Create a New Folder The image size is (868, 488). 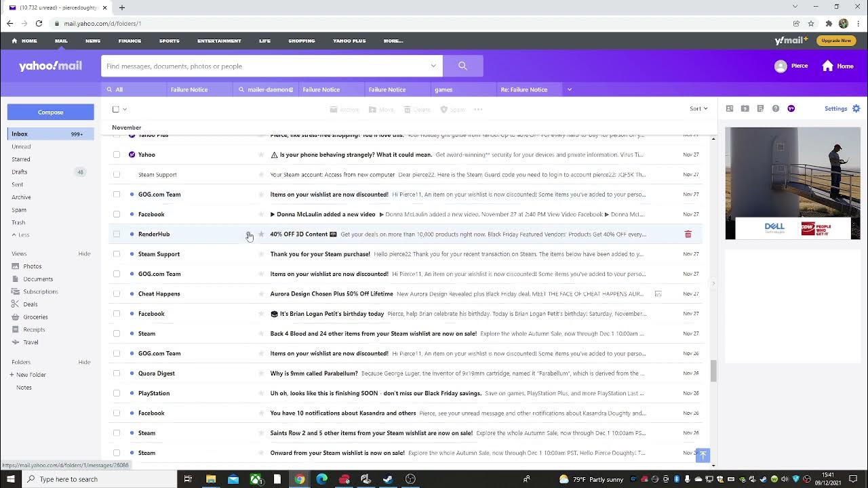point(28,375)
